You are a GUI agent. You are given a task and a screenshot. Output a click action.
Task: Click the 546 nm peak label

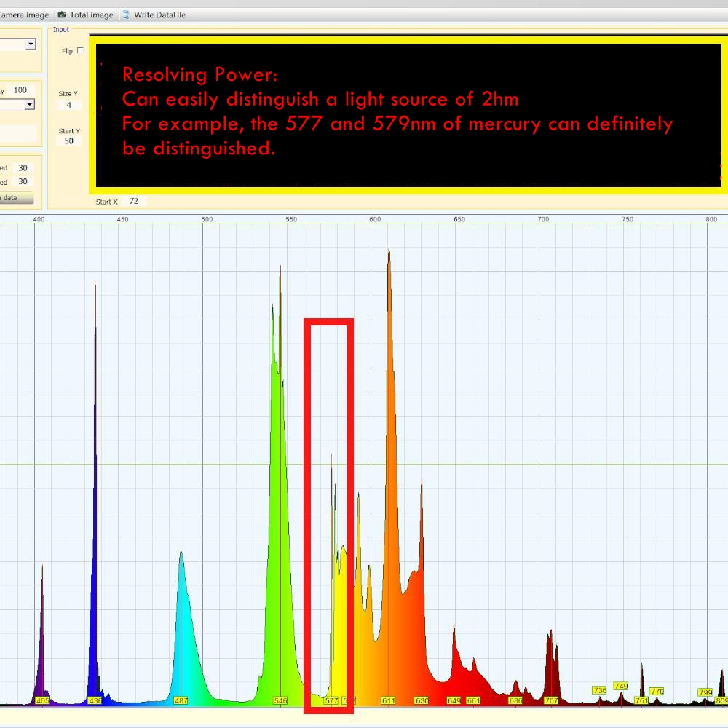(280, 700)
